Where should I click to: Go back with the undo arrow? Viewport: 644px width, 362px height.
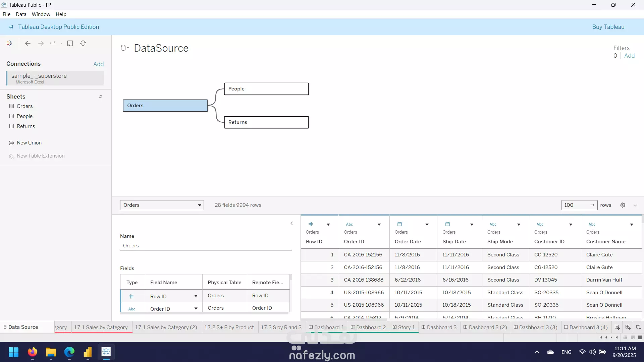tap(28, 43)
